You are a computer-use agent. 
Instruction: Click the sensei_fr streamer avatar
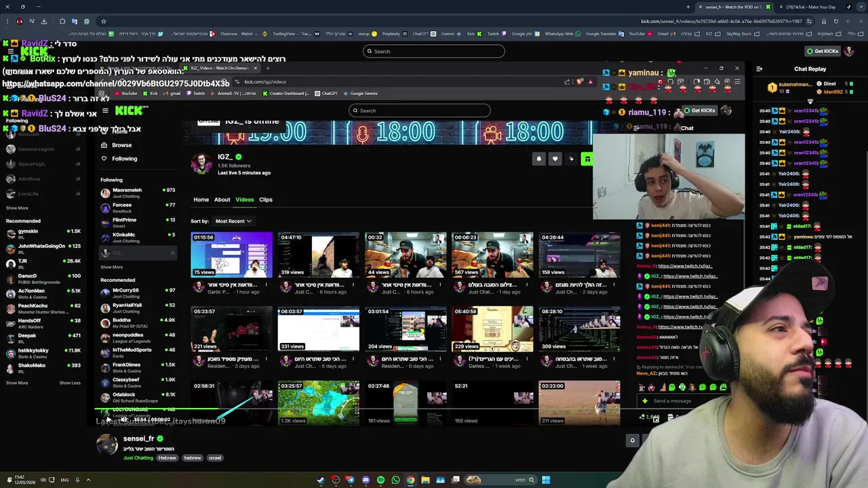tap(107, 445)
